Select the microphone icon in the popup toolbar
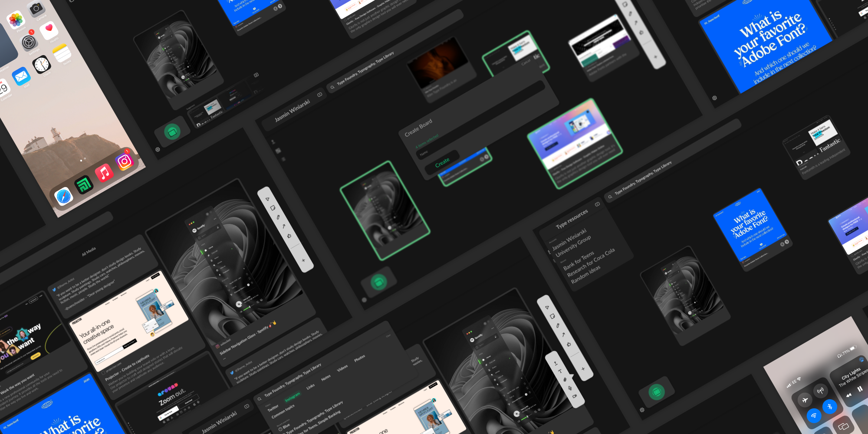Image resolution: width=868 pixels, height=434 pixels. [x=569, y=388]
